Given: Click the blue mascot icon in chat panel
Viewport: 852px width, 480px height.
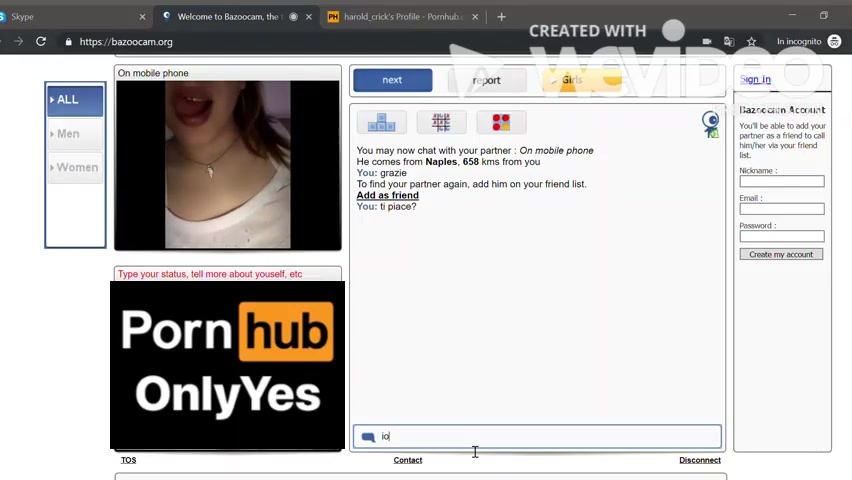Looking at the screenshot, I should [x=710, y=124].
